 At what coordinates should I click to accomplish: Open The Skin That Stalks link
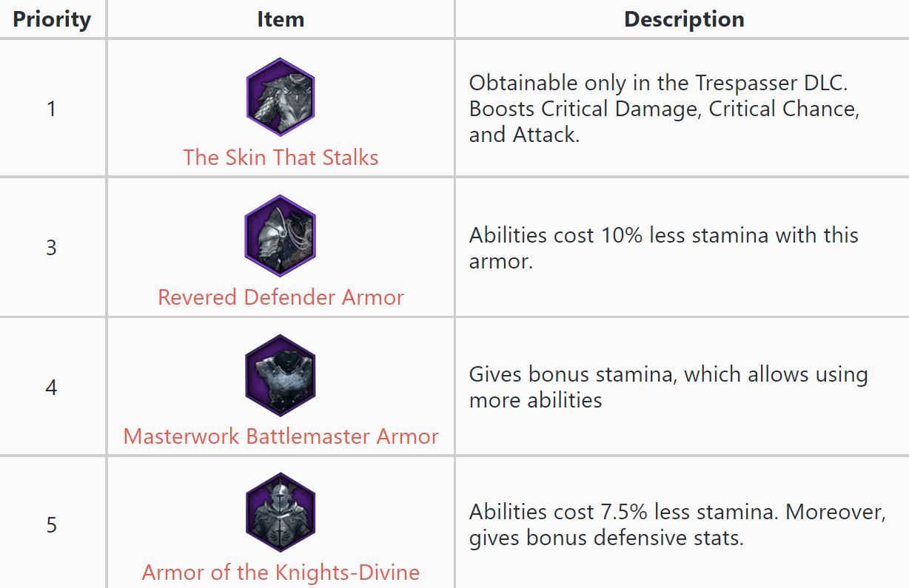click(281, 158)
